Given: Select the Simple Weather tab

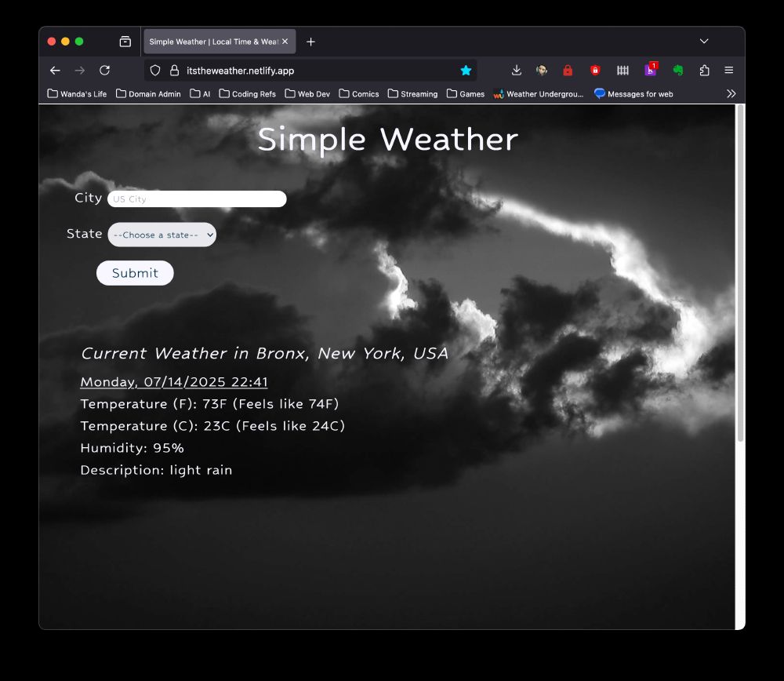Looking at the screenshot, I should 213,42.
